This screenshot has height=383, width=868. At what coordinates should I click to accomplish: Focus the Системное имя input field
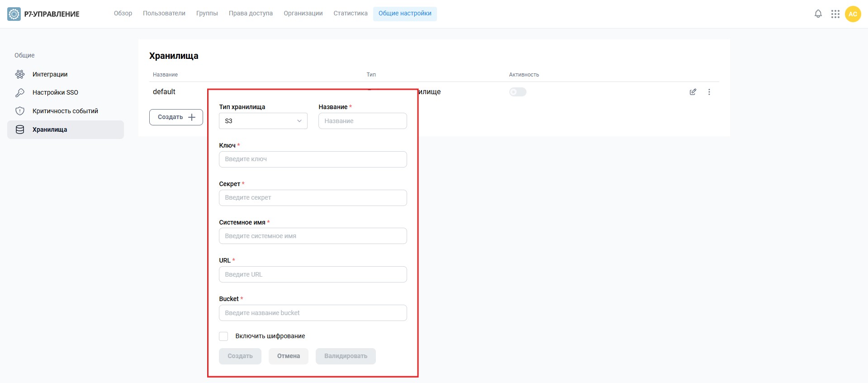click(x=313, y=236)
